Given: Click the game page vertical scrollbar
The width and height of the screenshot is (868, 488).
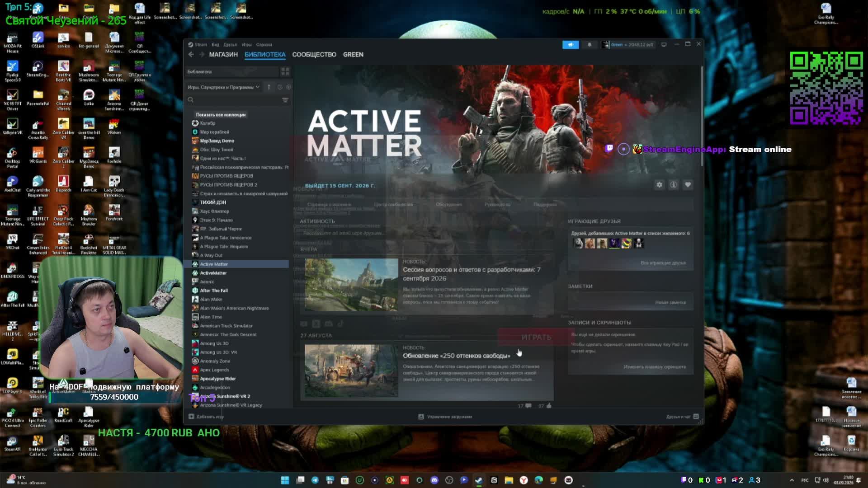Looking at the screenshot, I should (702, 117).
